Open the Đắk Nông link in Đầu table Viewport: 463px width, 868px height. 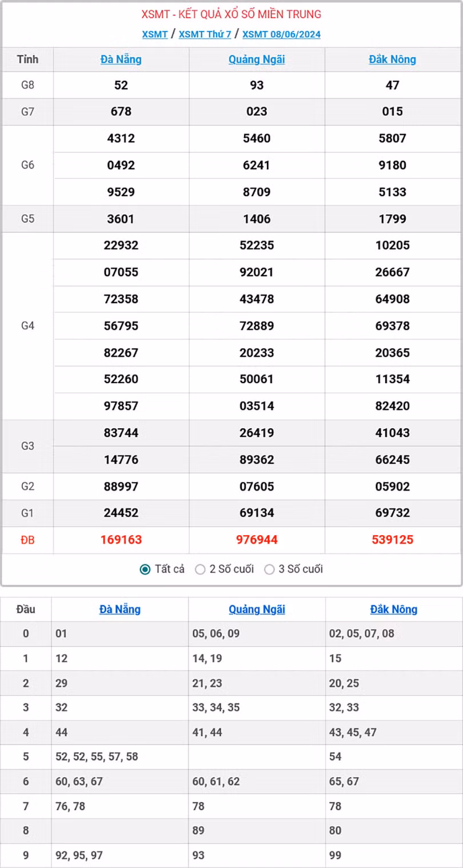coord(393,609)
